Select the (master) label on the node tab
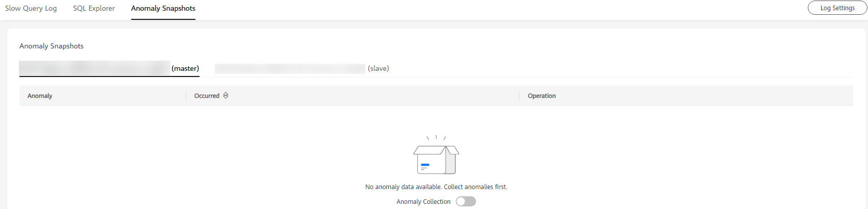 (185, 68)
